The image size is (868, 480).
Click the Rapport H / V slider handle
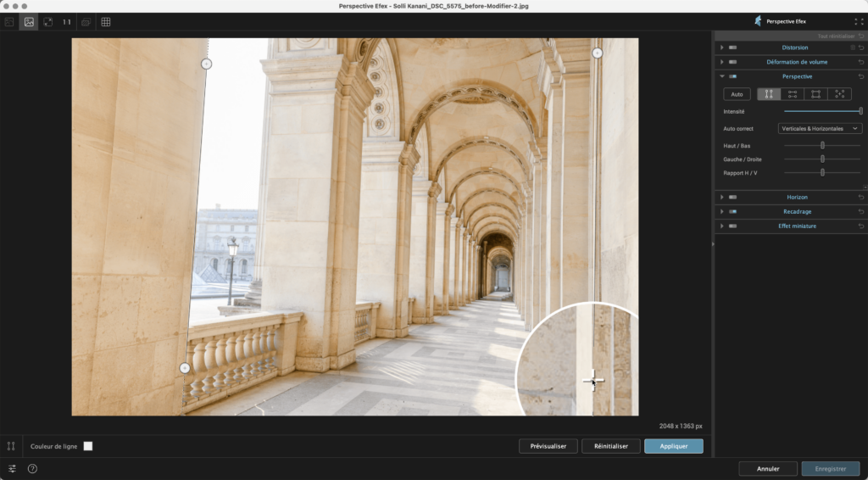pyautogui.click(x=822, y=173)
